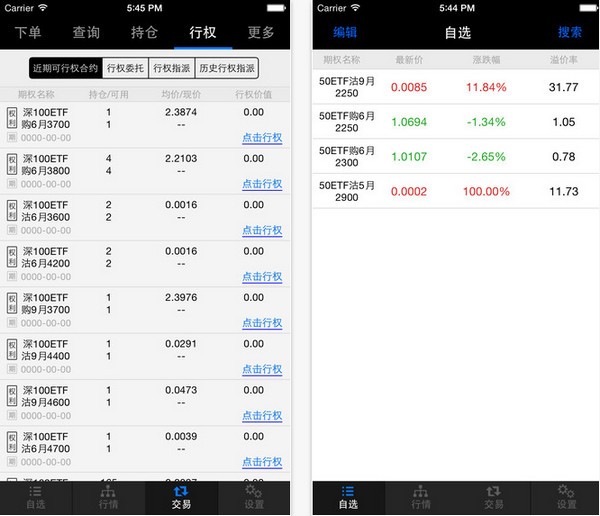Tap 权利 icon of 深100ETF购6月3800
The height and width of the screenshot is (516, 600).
click(x=12, y=164)
